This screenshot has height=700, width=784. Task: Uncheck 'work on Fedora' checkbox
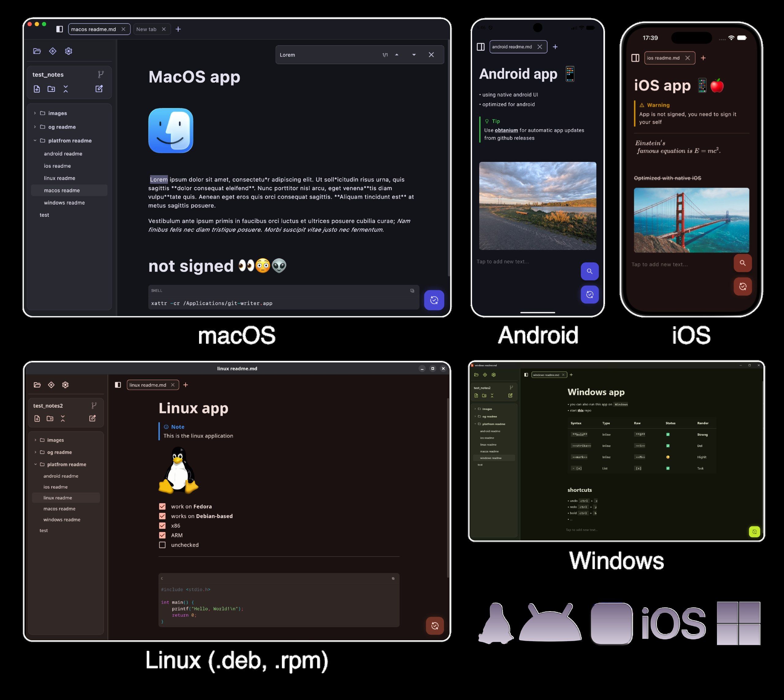tap(162, 506)
